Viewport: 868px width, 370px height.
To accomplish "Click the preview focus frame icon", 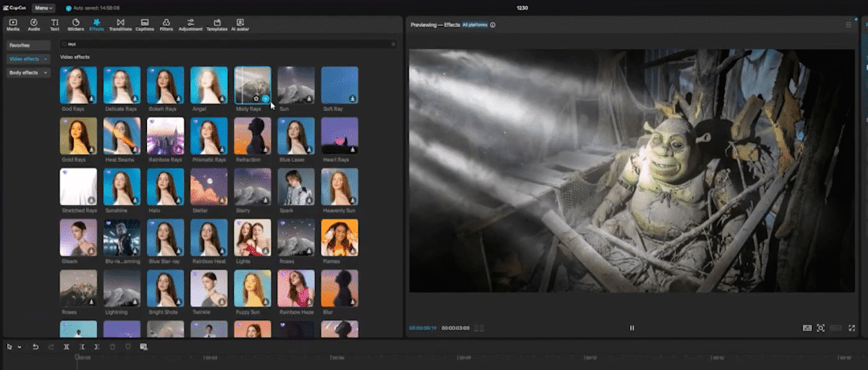I will 821,328.
